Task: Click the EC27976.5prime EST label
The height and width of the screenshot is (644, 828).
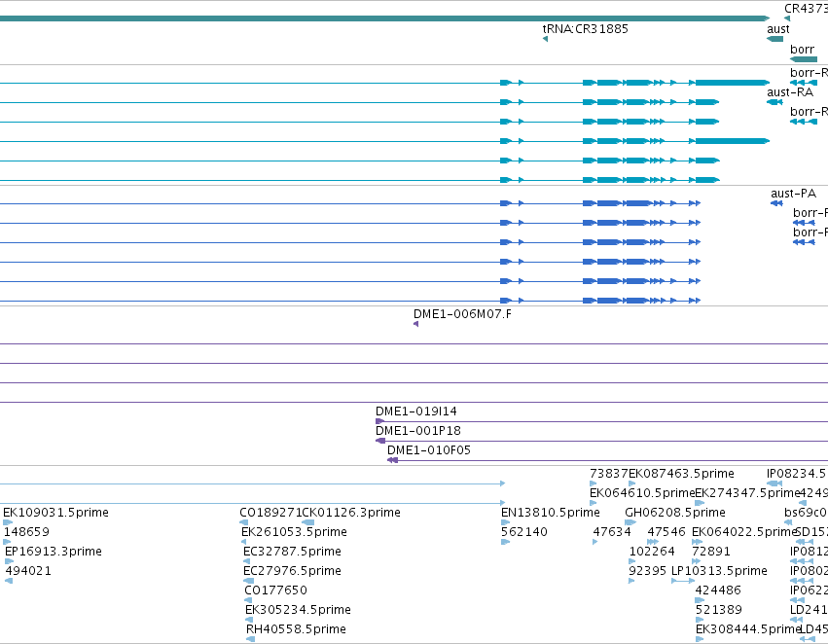Action: click(292, 571)
